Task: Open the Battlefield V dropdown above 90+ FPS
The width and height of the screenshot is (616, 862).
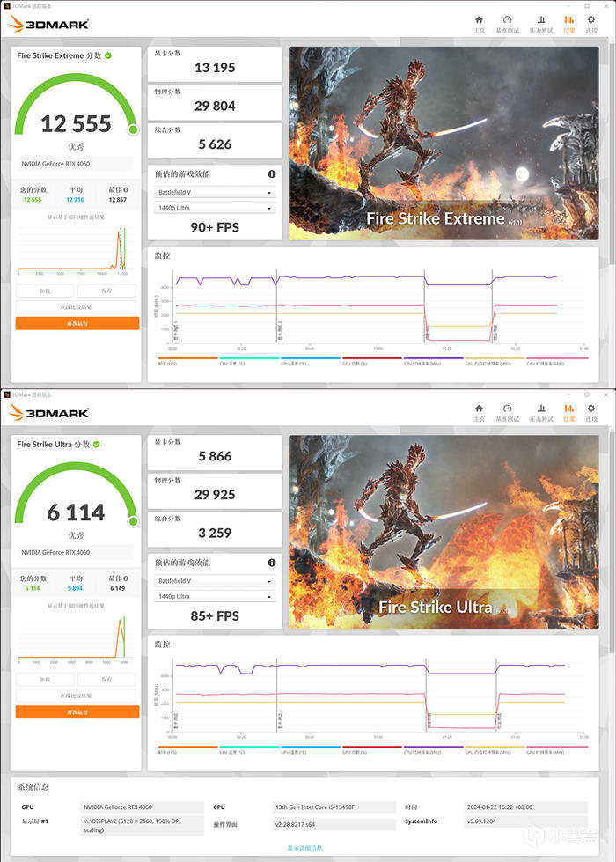Action: click(x=215, y=193)
